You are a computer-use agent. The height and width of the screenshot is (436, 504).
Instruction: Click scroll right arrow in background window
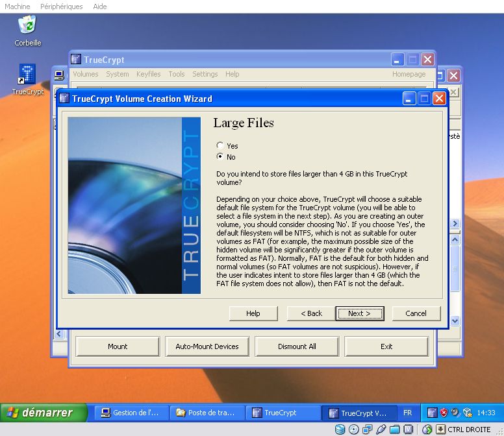point(455,223)
